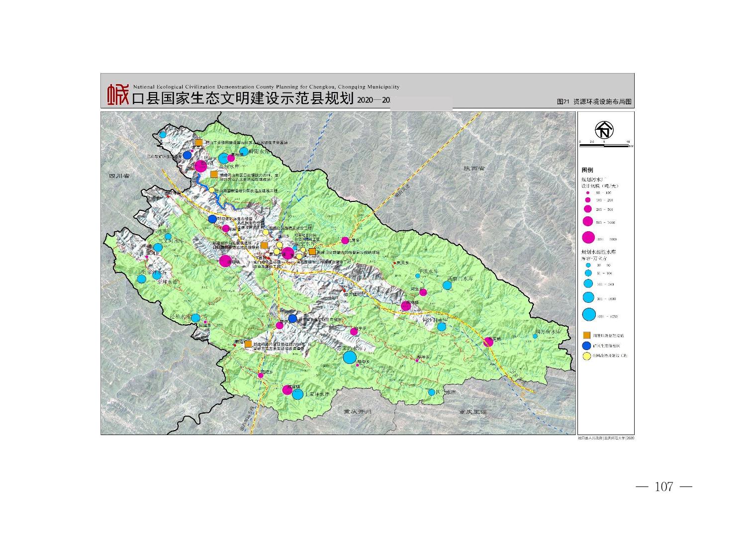Image resolution: width=756 pixels, height=534 pixels.
Task: Click the 重庆巫溪 label on the map
Action: 473,412
